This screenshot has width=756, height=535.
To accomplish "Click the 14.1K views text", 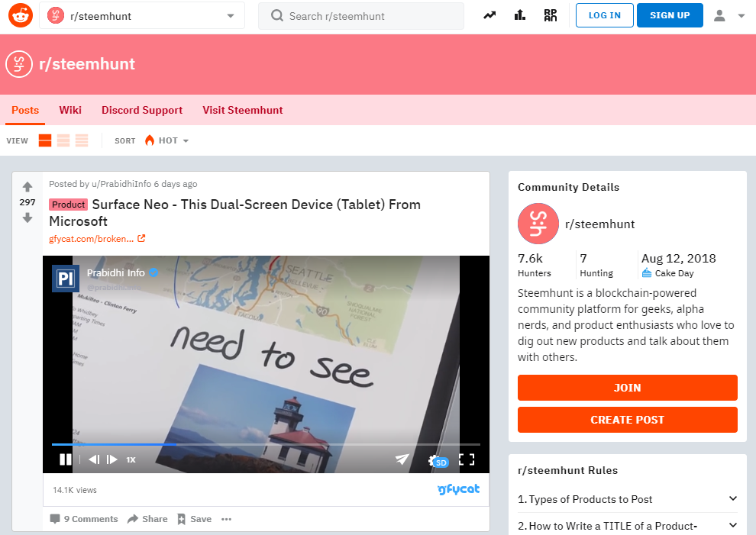I will [x=75, y=490].
